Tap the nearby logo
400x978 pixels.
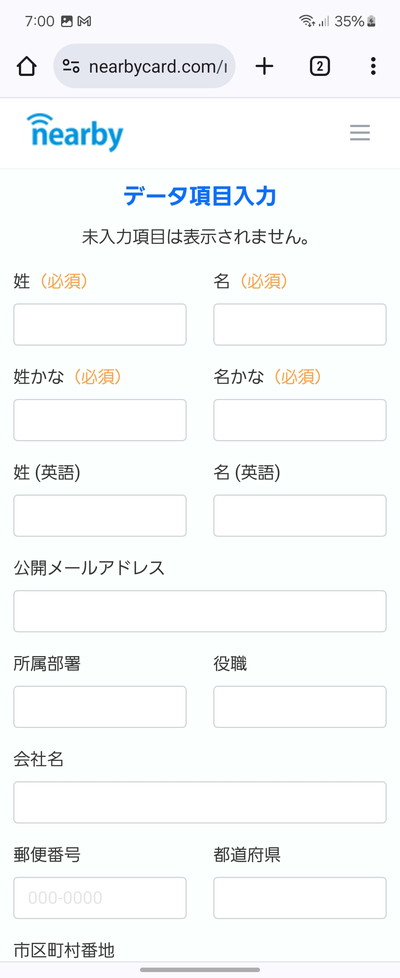tap(75, 132)
